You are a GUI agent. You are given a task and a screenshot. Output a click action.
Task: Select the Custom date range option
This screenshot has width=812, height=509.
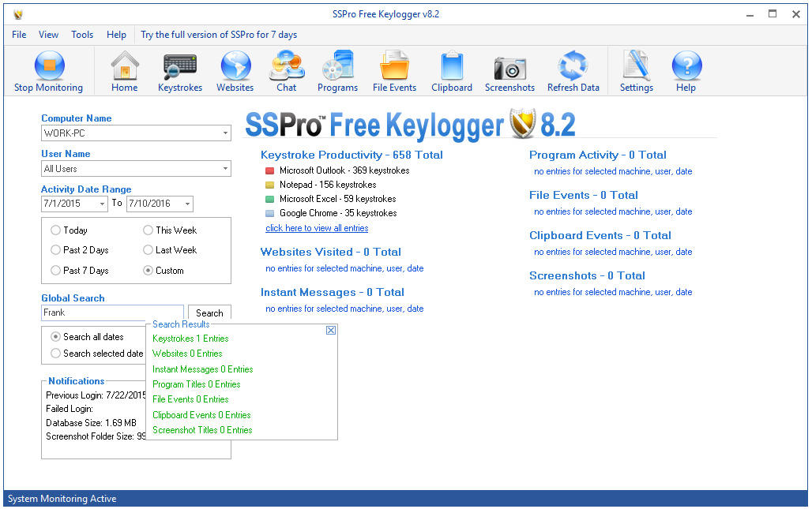click(x=148, y=271)
